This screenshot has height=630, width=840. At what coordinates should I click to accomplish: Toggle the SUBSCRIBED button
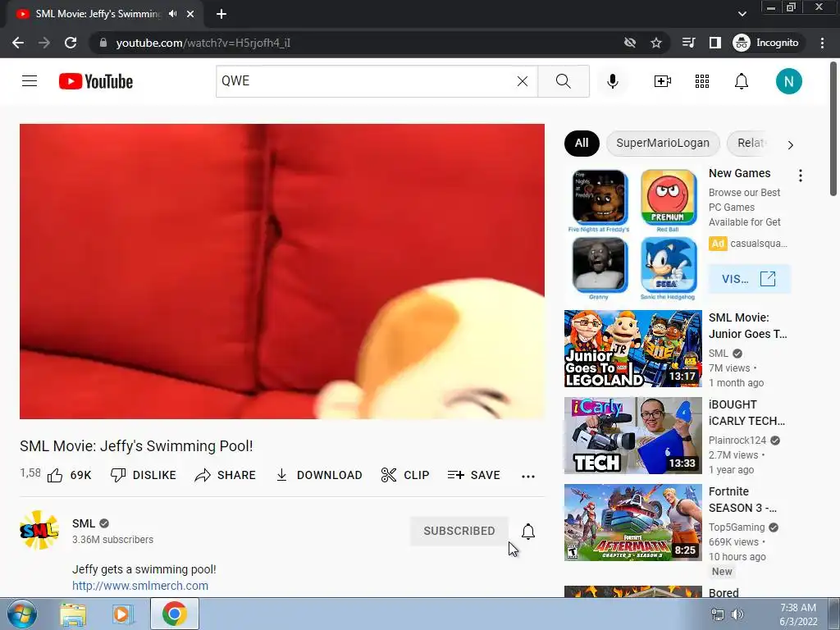tap(459, 531)
